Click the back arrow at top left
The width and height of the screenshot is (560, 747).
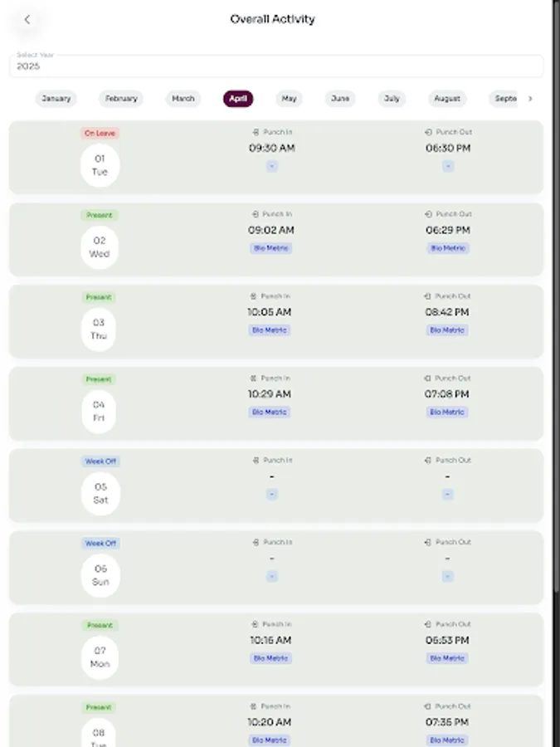(x=27, y=19)
